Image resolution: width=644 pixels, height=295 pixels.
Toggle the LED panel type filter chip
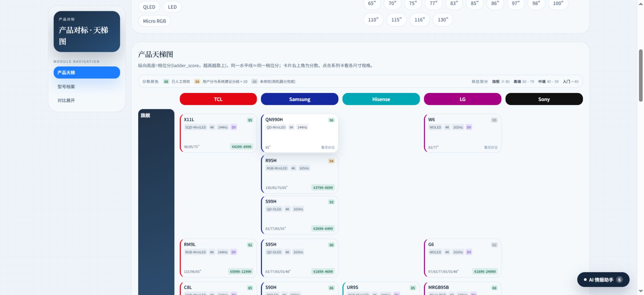(172, 7)
